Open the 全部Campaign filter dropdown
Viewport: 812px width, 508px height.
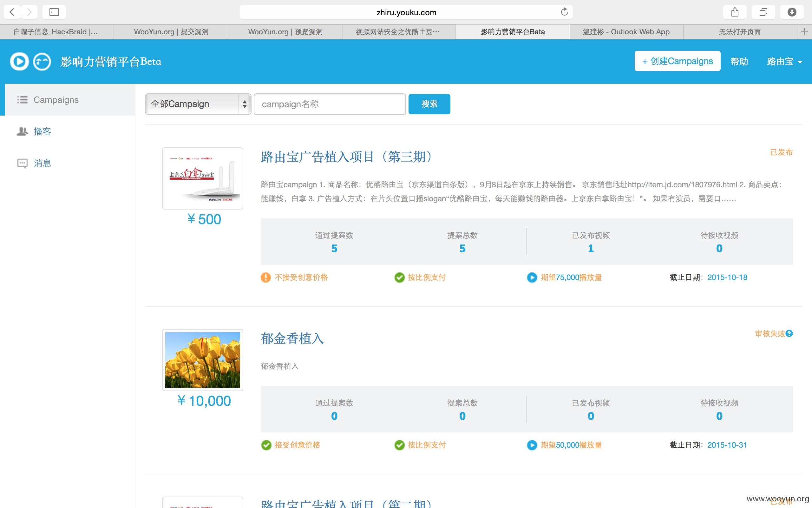pos(198,104)
